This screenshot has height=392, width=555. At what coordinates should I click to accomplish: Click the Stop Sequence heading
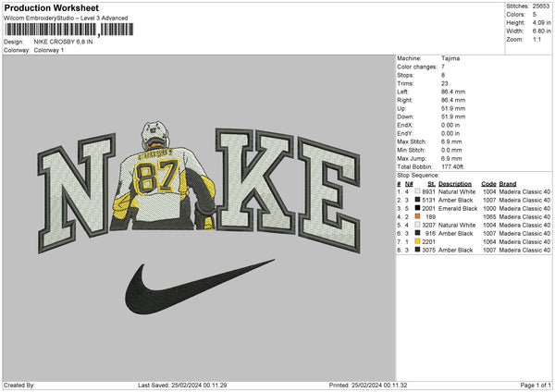[x=418, y=176]
